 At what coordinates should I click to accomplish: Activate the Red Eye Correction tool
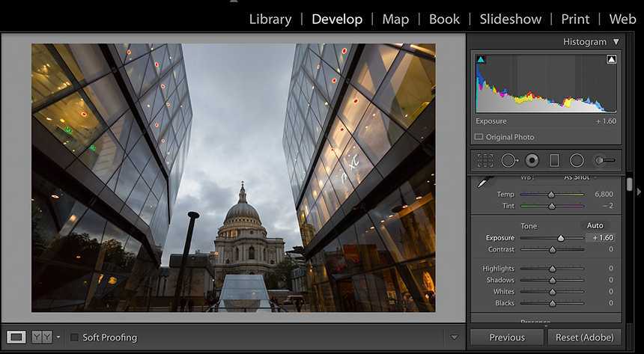click(x=532, y=160)
